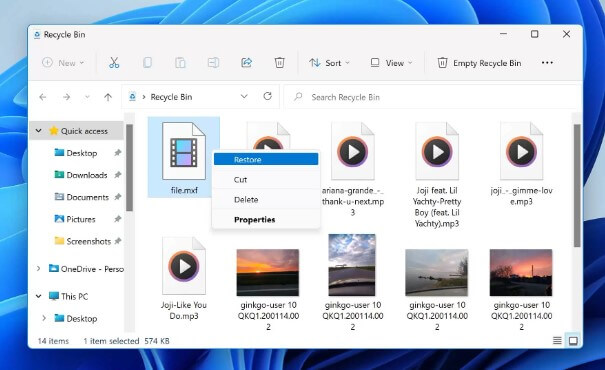Open the View dropdown

(391, 63)
